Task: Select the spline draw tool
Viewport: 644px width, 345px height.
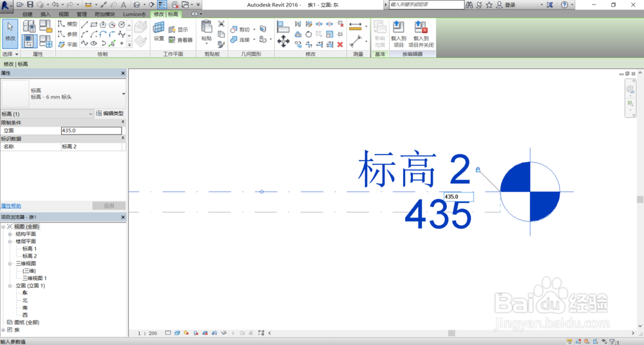Action: point(84,43)
